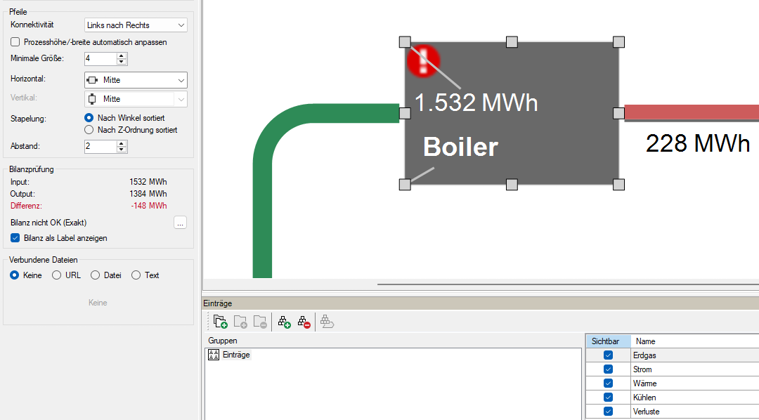Screen dimensions: 759x420
Task: Sort by the Sichtbar column header
Action: [x=608, y=341]
